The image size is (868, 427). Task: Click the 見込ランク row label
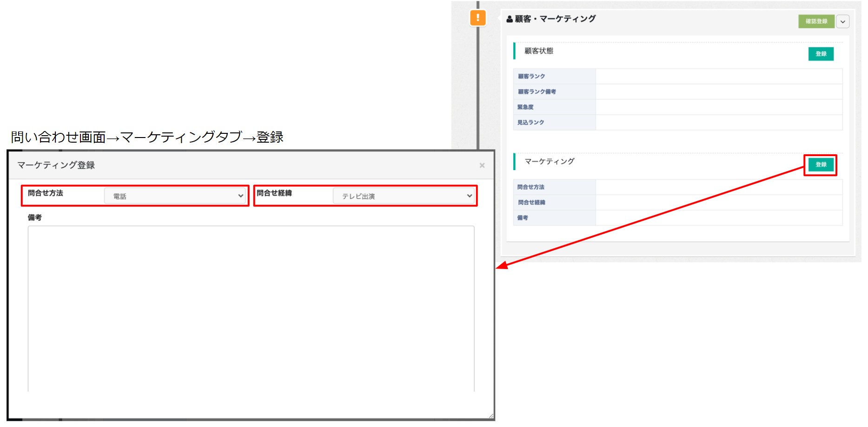pyautogui.click(x=530, y=122)
